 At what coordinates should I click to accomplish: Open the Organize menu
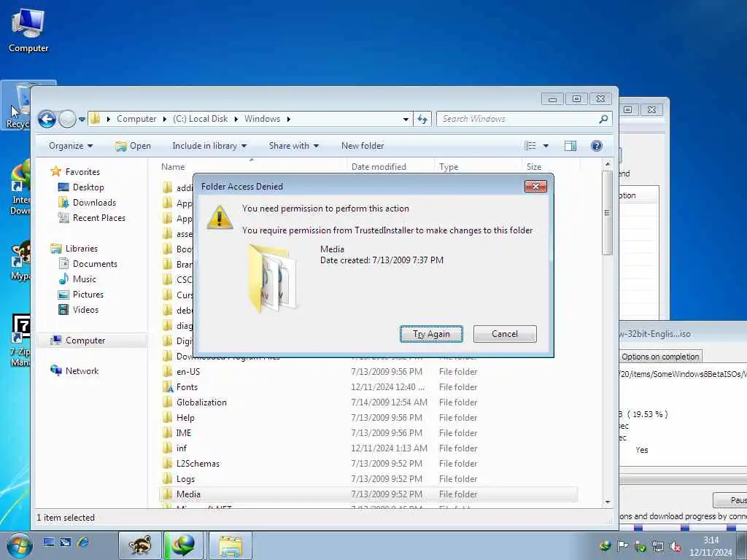[x=71, y=146]
